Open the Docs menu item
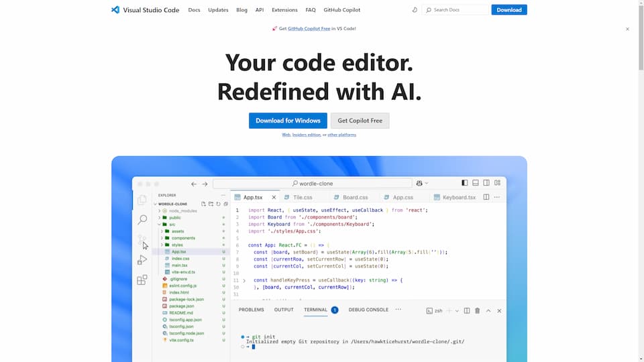The height and width of the screenshot is (362, 644). [194, 10]
